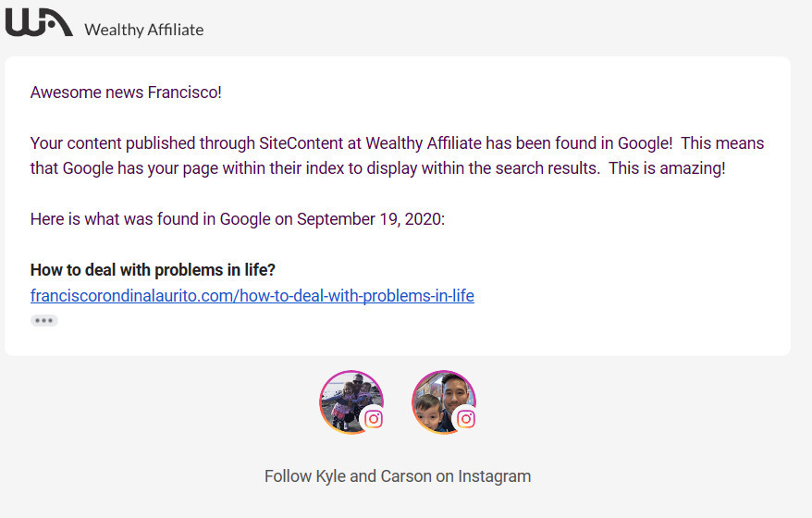The height and width of the screenshot is (518, 812).
Task: Click the Wealthy Affiliate WA logo
Action: click(x=39, y=22)
